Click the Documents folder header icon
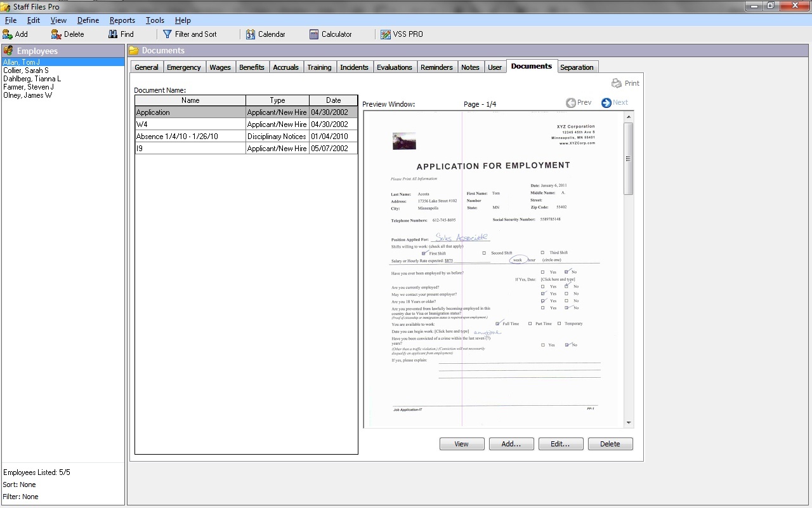Viewport: 812px width, 508px height. [x=134, y=51]
